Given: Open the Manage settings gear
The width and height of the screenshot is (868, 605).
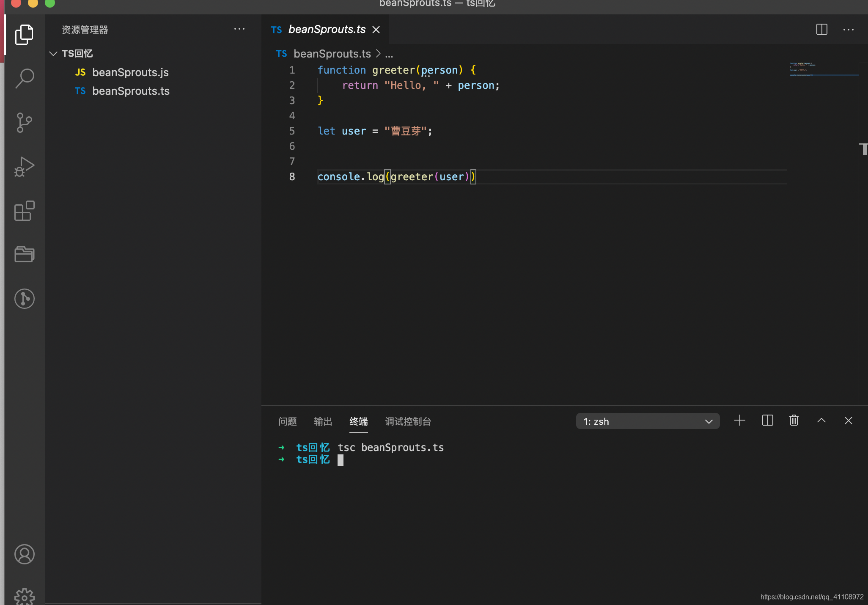Looking at the screenshot, I should tap(24, 597).
